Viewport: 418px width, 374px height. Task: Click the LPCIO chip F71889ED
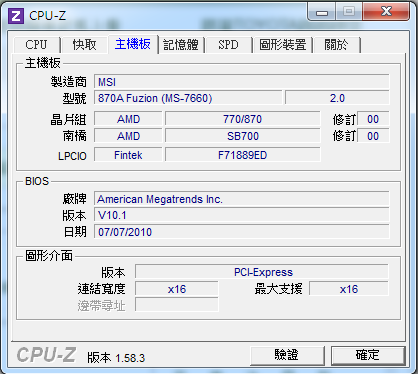click(x=242, y=155)
